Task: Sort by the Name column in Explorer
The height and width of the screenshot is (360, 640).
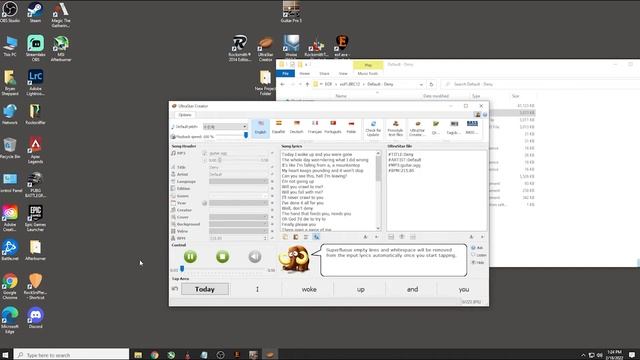Action: coord(341,96)
